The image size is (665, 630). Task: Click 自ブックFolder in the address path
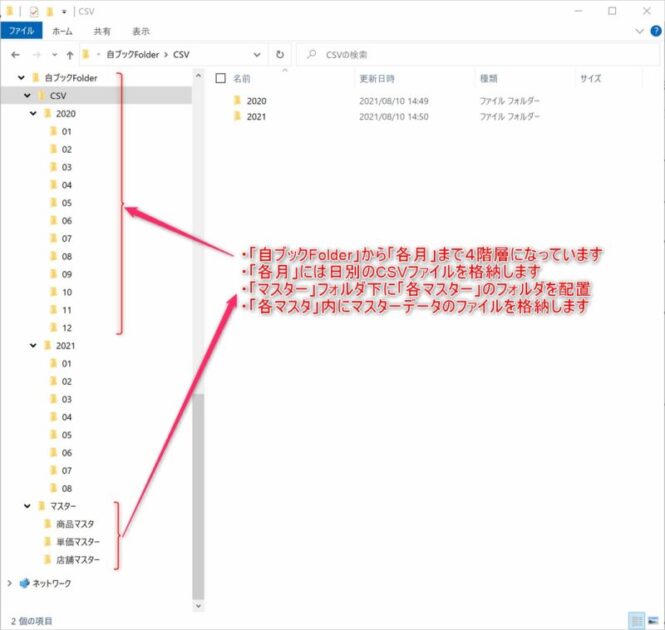[132, 55]
